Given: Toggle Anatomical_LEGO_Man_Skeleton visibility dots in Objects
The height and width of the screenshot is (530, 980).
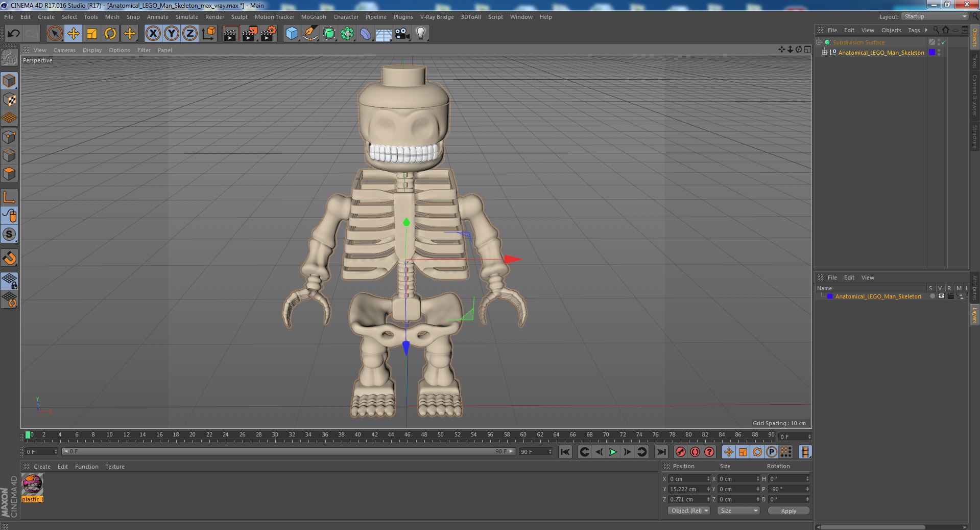Looking at the screenshot, I should point(939,53).
